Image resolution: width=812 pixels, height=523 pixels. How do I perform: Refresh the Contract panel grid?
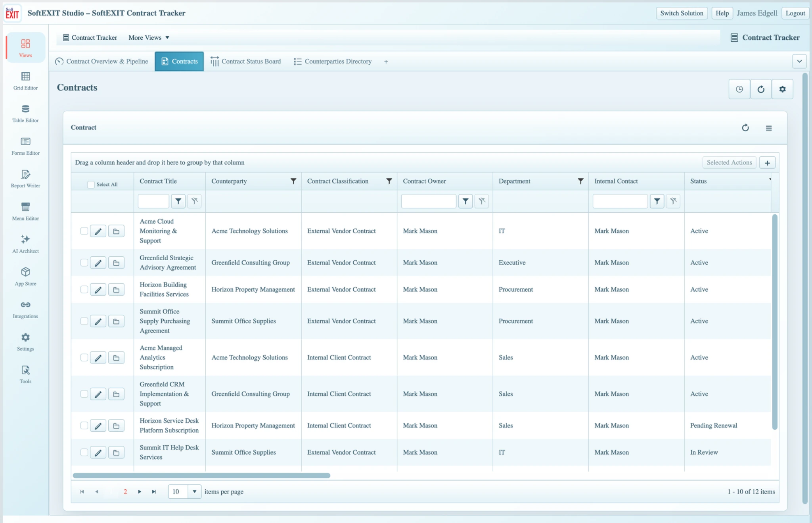point(745,128)
